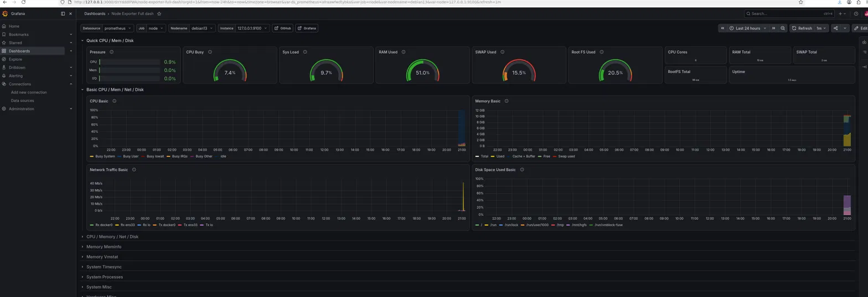Click the Edit dashboard button
868x297 pixels.
coord(861,28)
